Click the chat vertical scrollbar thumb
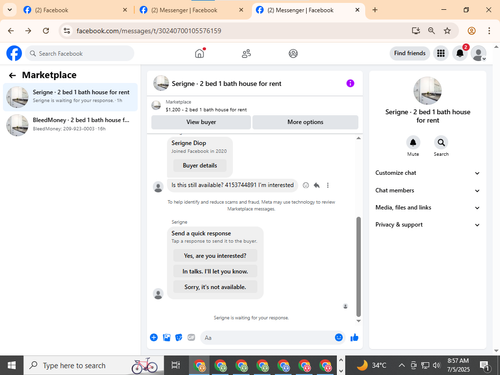Viewport: 500px width, 375px height. [x=358, y=266]
